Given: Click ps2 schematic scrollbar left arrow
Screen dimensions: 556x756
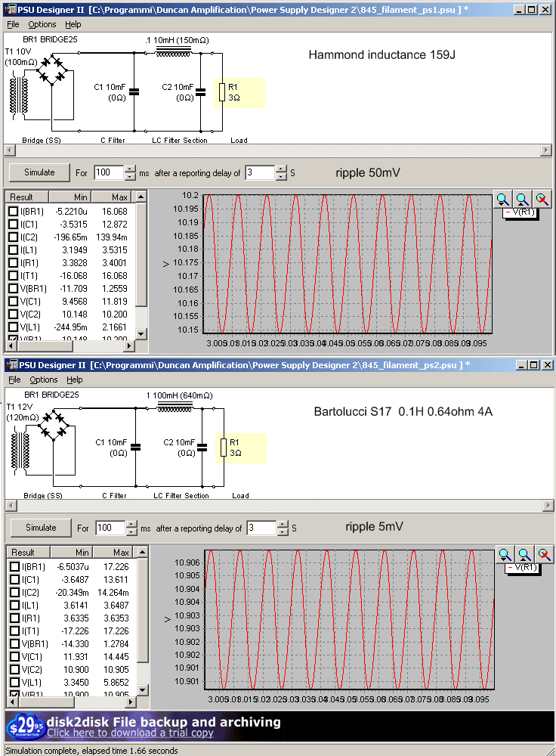Looking at the screenshot, I should [x=11, y=505].
